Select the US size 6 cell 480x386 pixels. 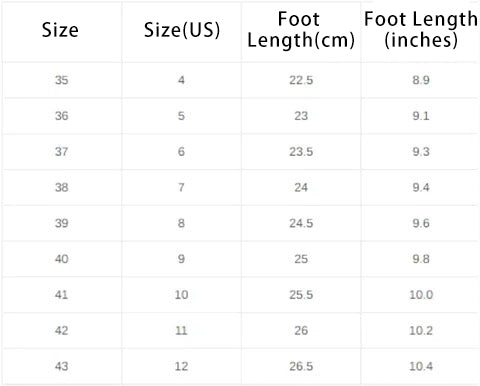pos(181,152)
